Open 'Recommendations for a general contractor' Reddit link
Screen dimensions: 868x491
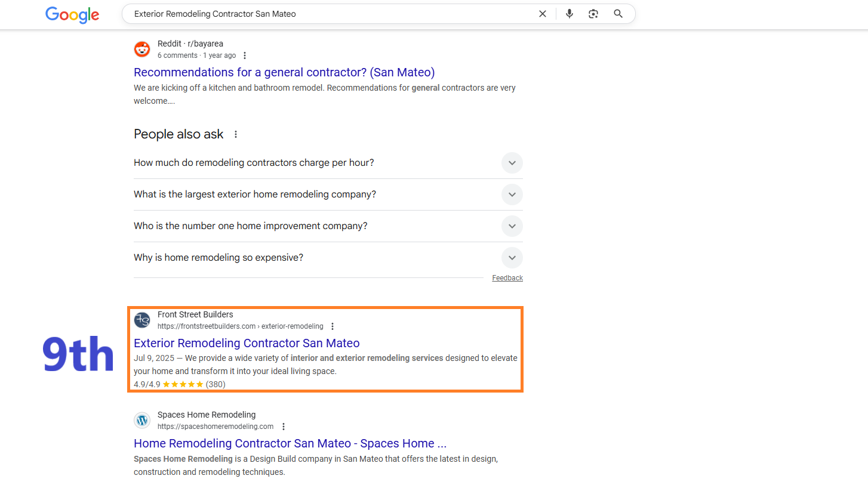pyautogui.click(x=284, y=72)
